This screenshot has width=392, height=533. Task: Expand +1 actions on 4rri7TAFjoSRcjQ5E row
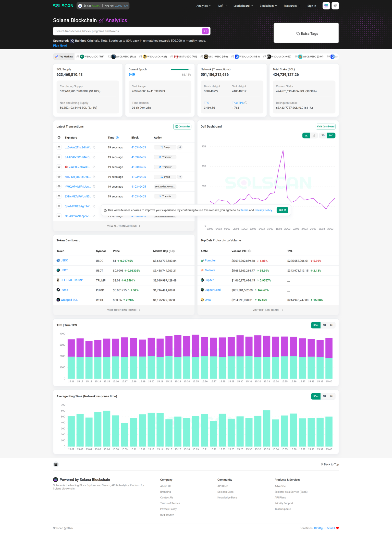(x=180, y=177)
